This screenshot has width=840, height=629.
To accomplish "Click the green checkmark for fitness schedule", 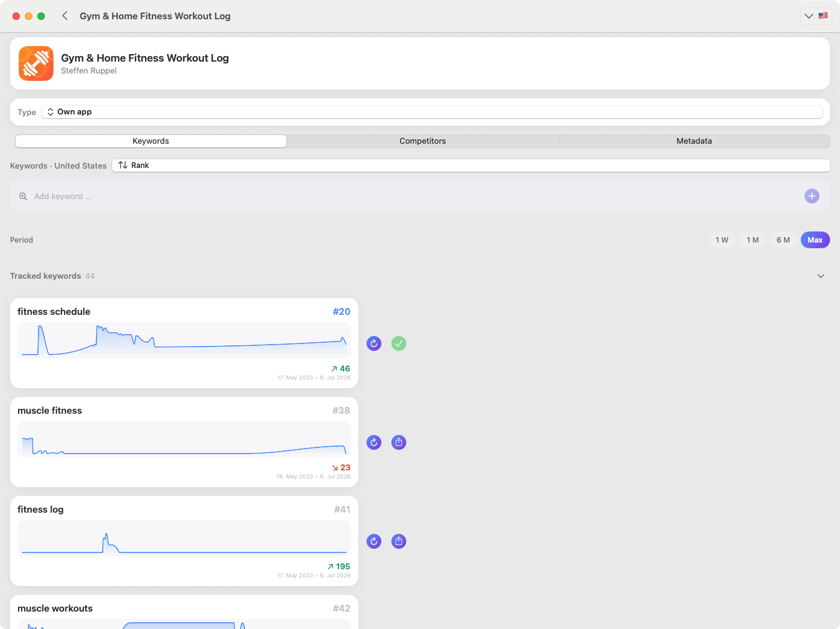I will [x=399, y=343].
